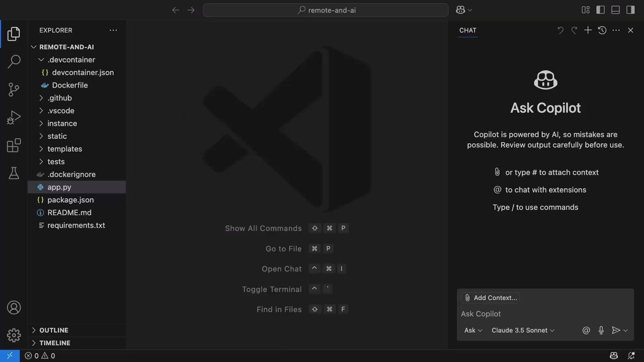Image resolution: width=644 pixels, height=362 pixels.
Task: Click the @ chat participants icon
Action: click(586, 330)
